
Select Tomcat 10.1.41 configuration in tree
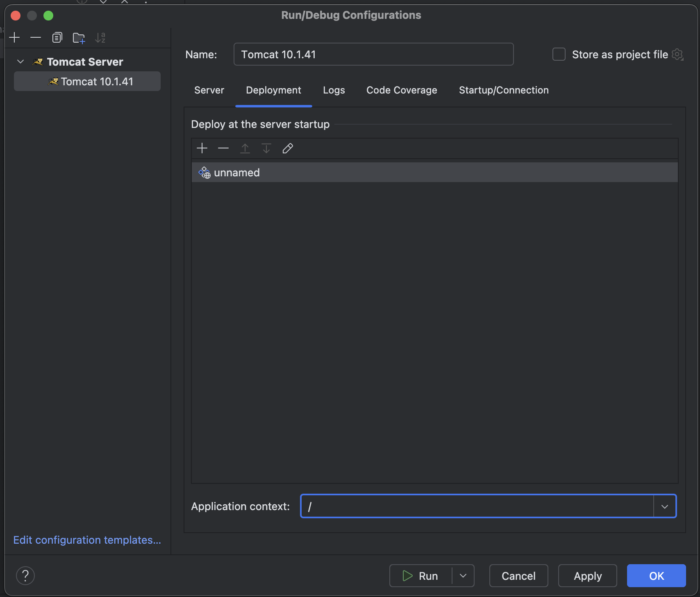tap(87, 82)
